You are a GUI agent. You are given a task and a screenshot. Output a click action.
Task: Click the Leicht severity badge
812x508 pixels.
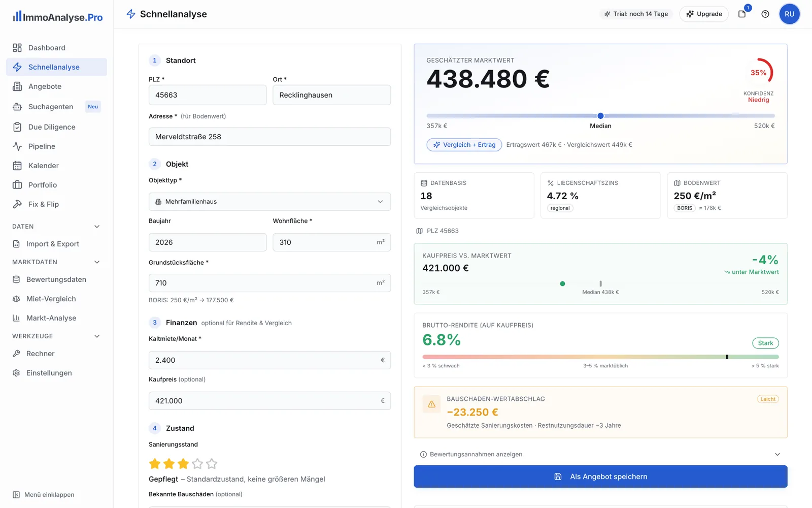point(768,399)
